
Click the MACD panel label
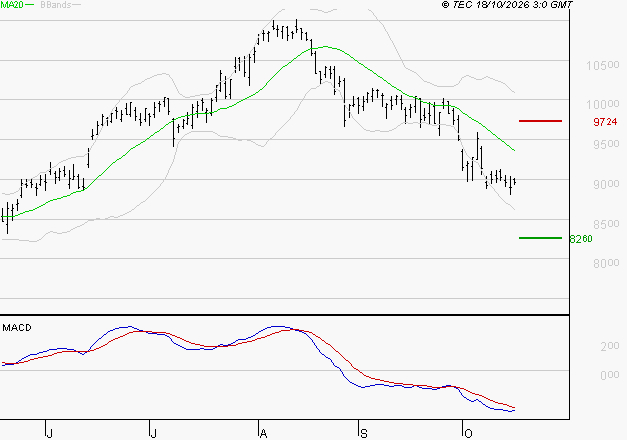pos(17,328)
